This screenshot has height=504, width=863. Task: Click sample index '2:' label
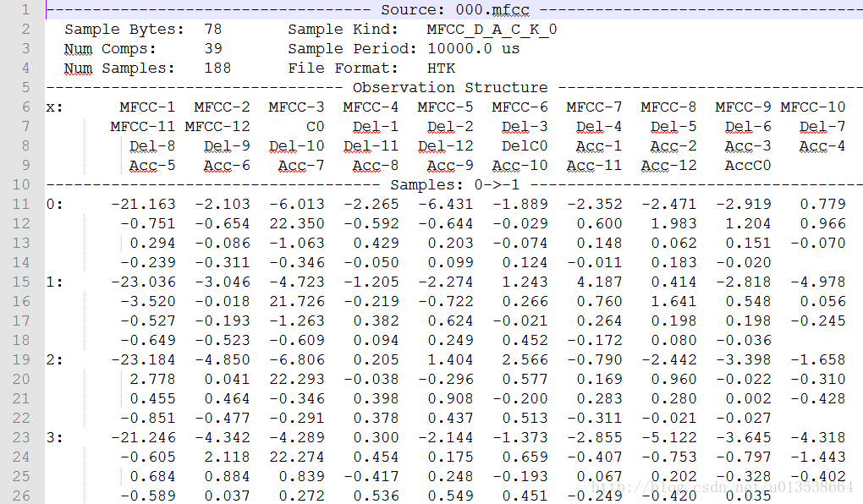pos(54,360)
